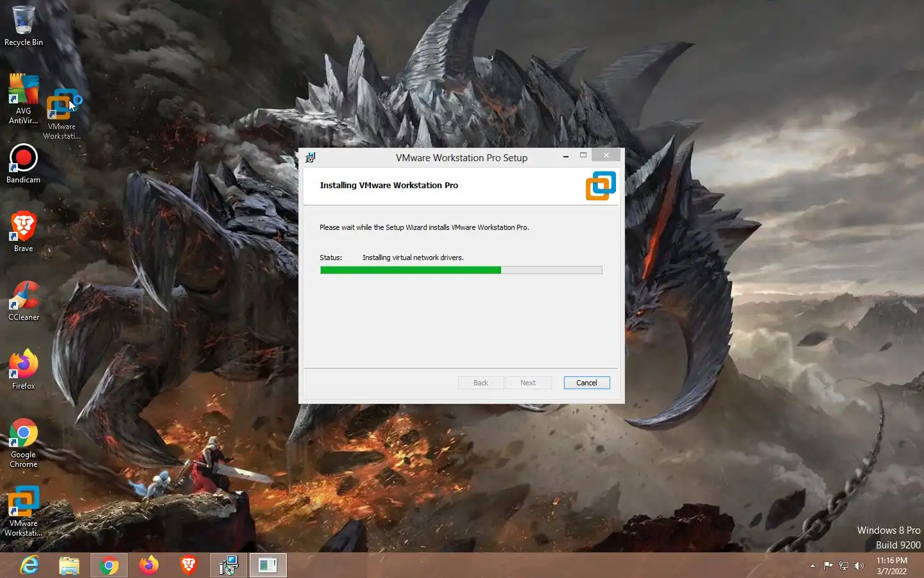Select the Google Chrome desktop shortcut

(24, 443)
